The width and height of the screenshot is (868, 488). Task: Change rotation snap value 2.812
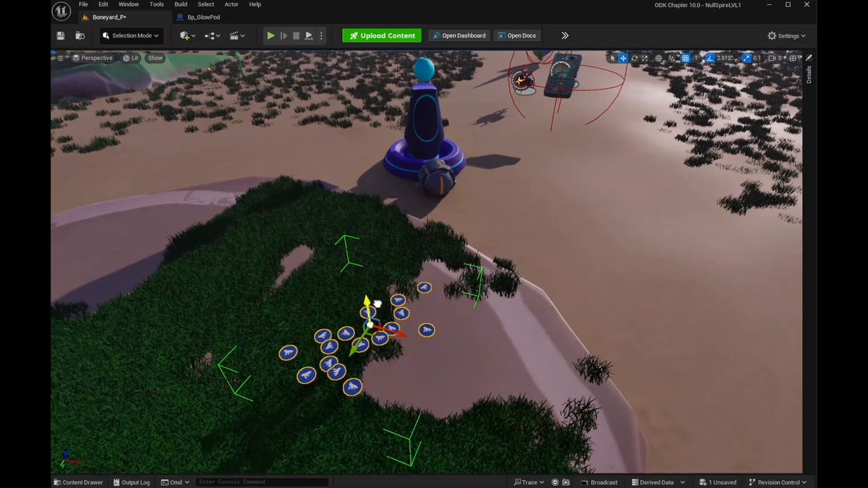725,58
